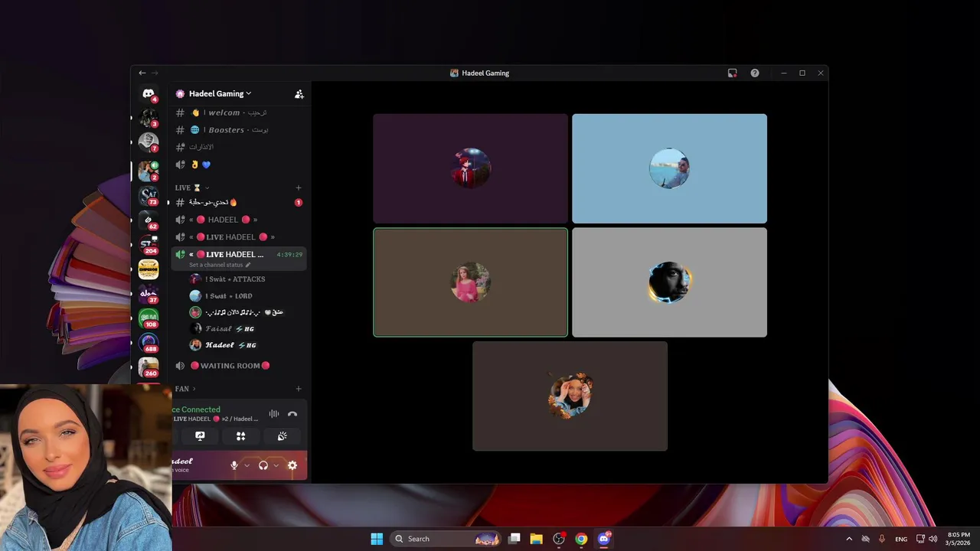Show hidden system tray icons
980x551 pixels.
point(848,539)
